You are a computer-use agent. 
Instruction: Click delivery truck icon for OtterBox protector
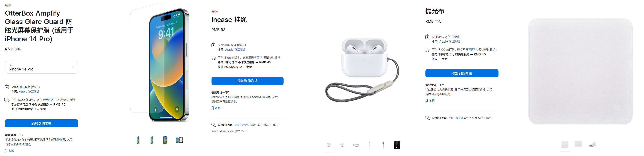[7, 100]
